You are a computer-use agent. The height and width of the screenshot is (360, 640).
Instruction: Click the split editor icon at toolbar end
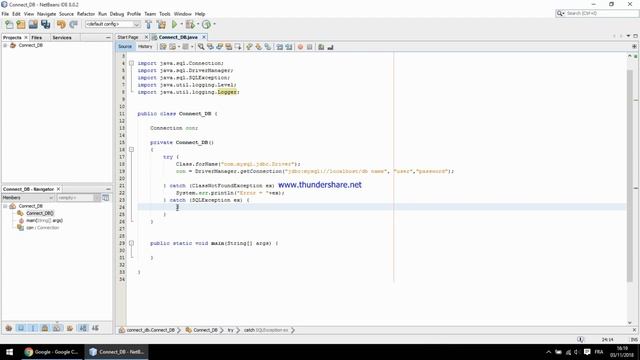(x=634, y=47)
